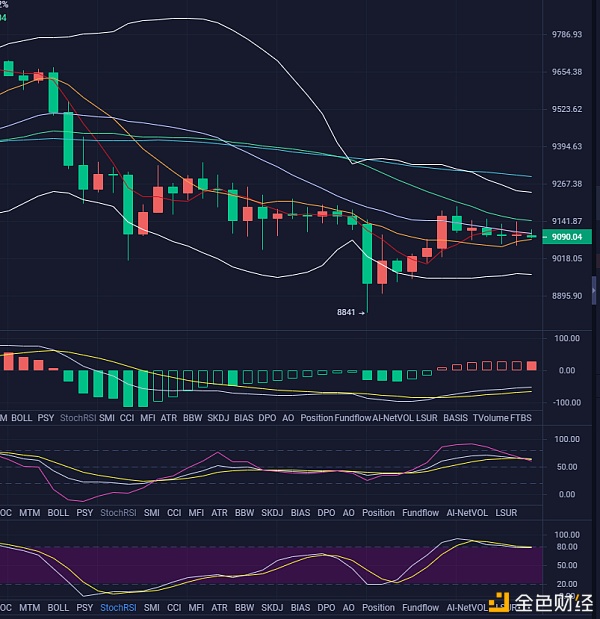Select AO in the top indicator row
This screenshot has width=600, height=619.
point(288,418)
